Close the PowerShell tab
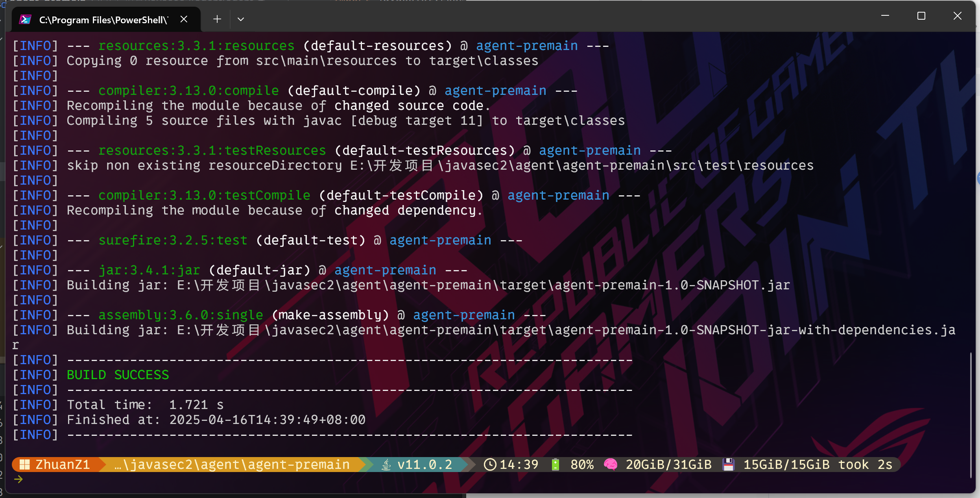The image size is (980, 498). 184,19
